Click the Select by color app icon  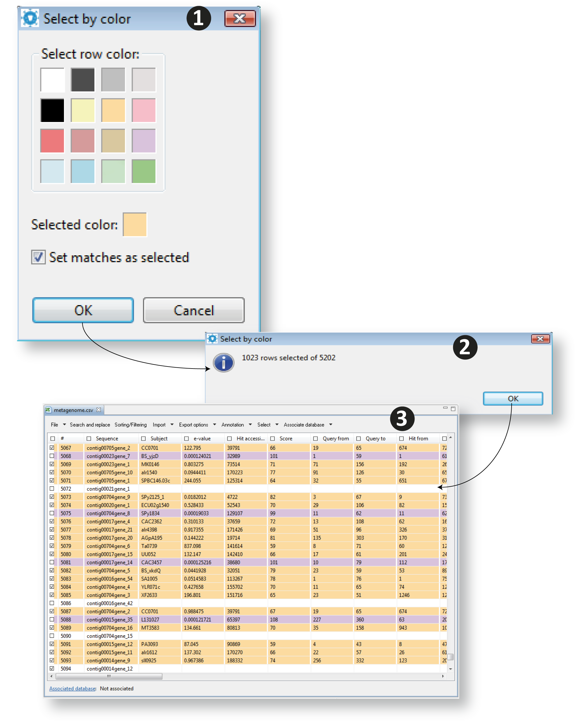(30, 18)
